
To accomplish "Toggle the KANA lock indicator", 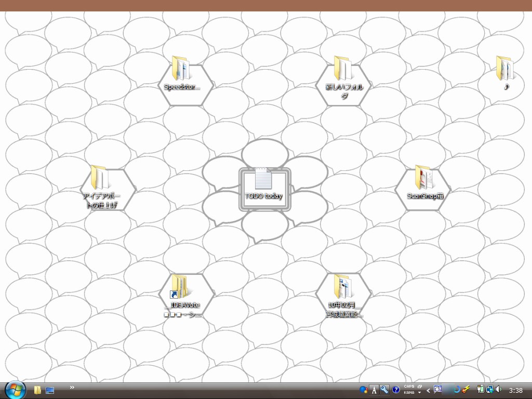I will [x=409, y=393].
